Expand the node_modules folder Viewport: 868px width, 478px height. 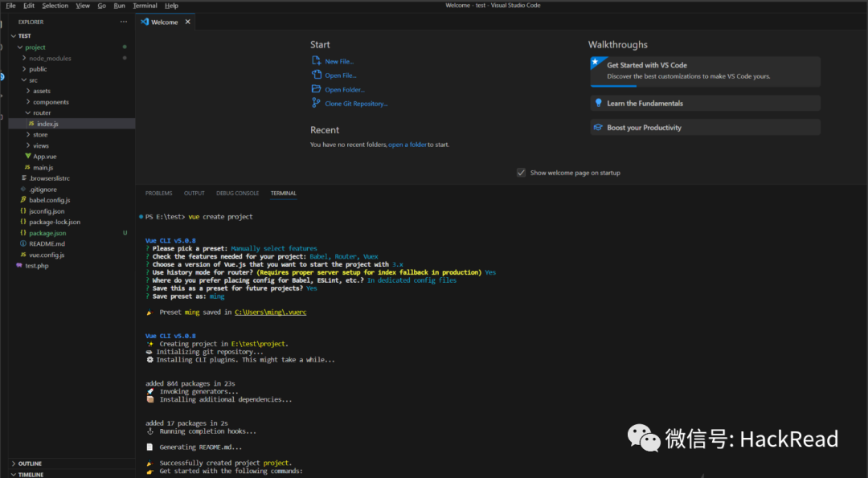tap(24, 58)
